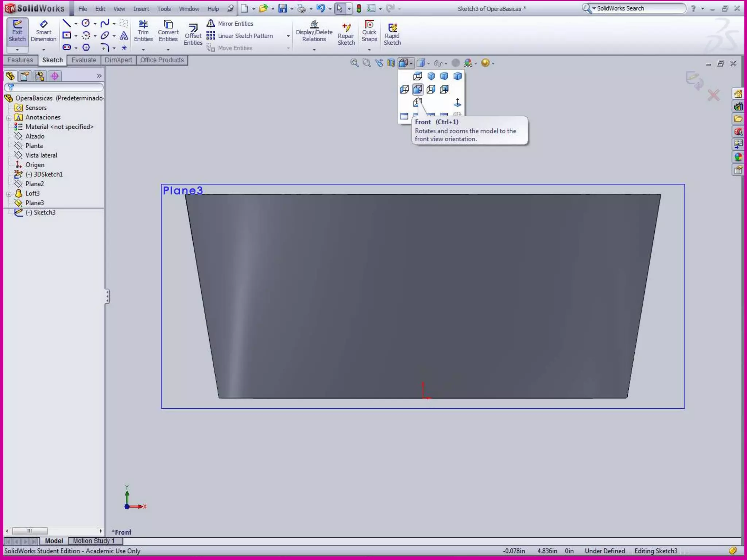Click Convert Entities icon
The width and height of the screenshot is (747, 560).
(x=168, y=32)
